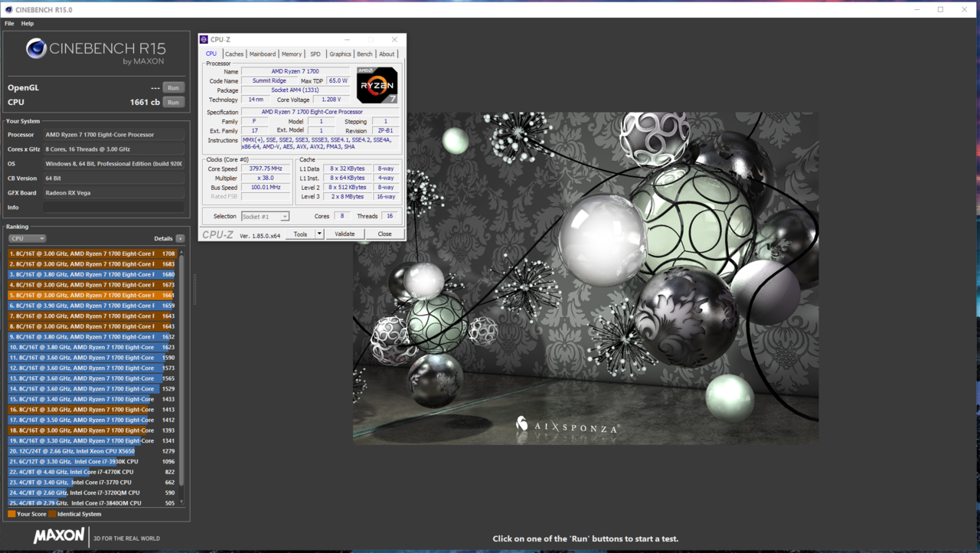This screenshot has height=553, width=980.
Task: Click the Core Voltage value 1.208 V
Action: coord(331,100)
